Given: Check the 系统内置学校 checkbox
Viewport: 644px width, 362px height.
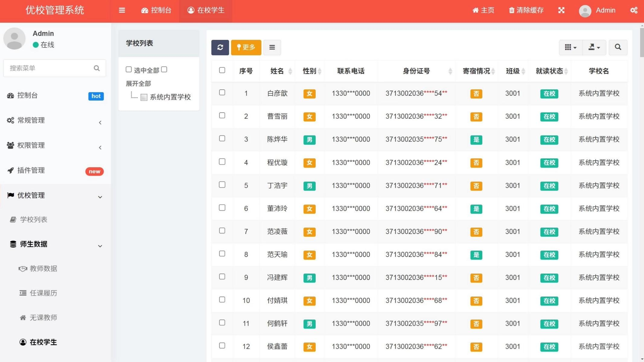Looking at the screenshot, I should pyautogui.click(x=144, y=97).
